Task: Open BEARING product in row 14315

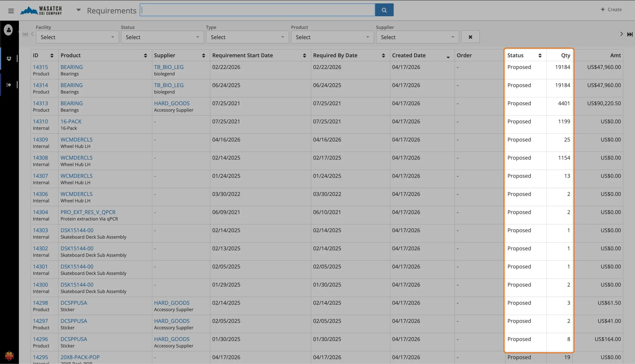Action: [72, 67]
